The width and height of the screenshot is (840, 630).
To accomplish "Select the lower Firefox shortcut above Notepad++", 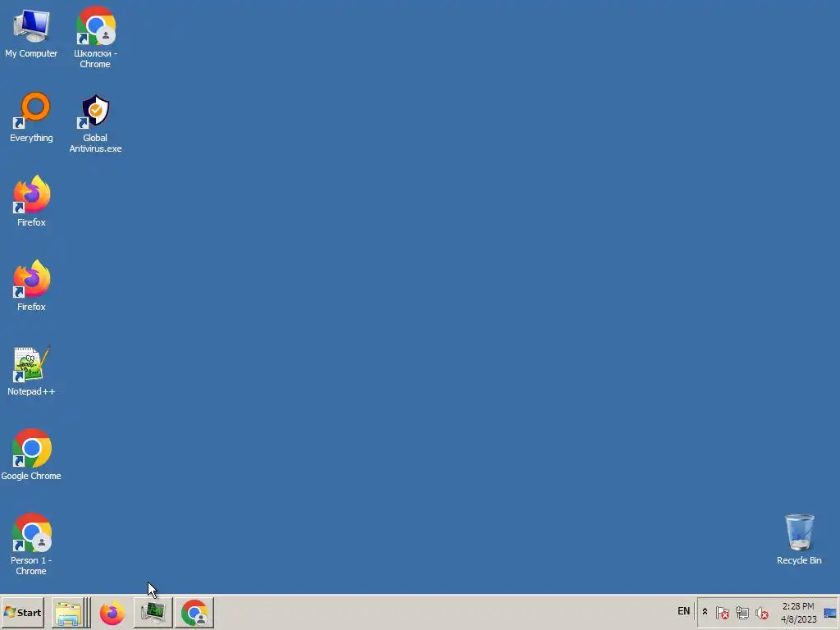I will pyautogui.click(x=31, y=279).
